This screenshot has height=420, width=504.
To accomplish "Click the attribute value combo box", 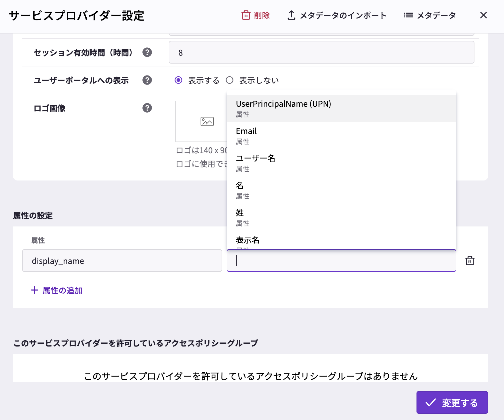I will pos(341,261).
